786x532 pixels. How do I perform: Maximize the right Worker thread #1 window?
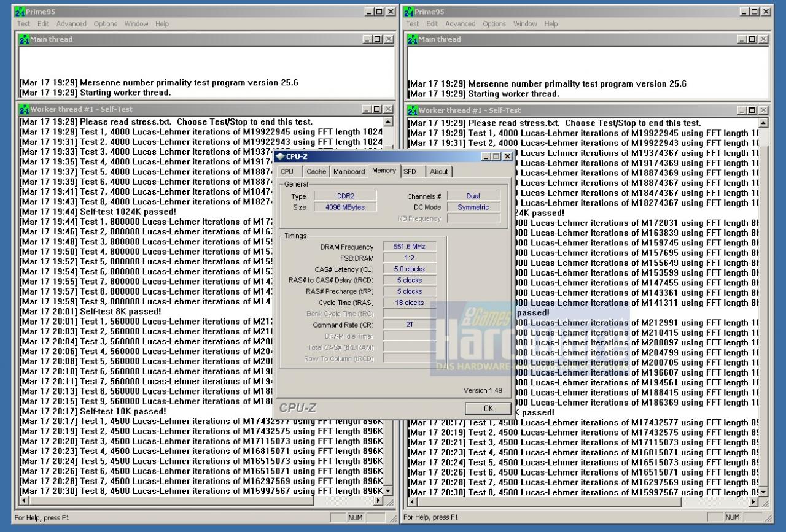[x=753, y=110]
